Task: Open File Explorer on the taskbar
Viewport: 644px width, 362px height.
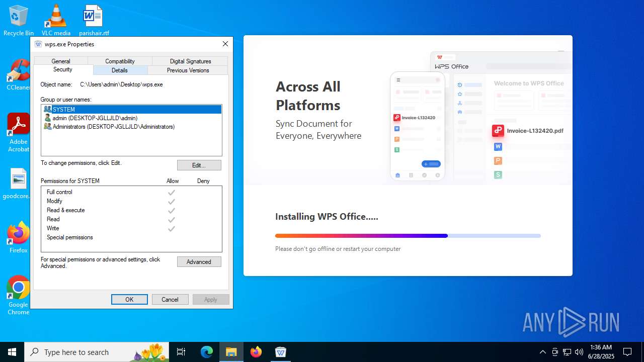Action: [x=231, y=352]
